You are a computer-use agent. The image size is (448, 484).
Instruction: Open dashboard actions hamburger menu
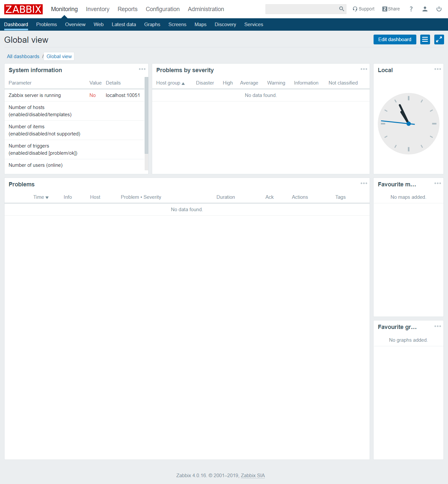pyautogui.click(x=425, y=39)
